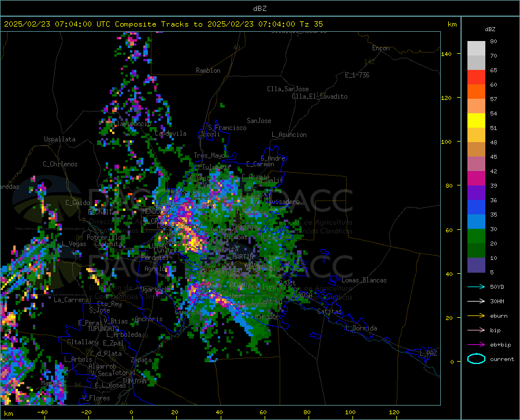Screen dimensions: 520x420
Task: Click the 'Mirador' place name
Action: pyautogui.click(x=266, y=317)
